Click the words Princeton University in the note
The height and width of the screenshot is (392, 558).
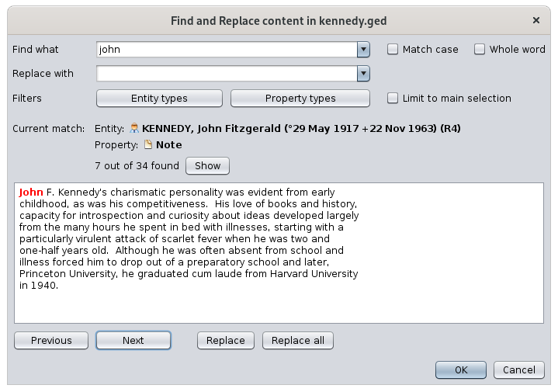68,274
